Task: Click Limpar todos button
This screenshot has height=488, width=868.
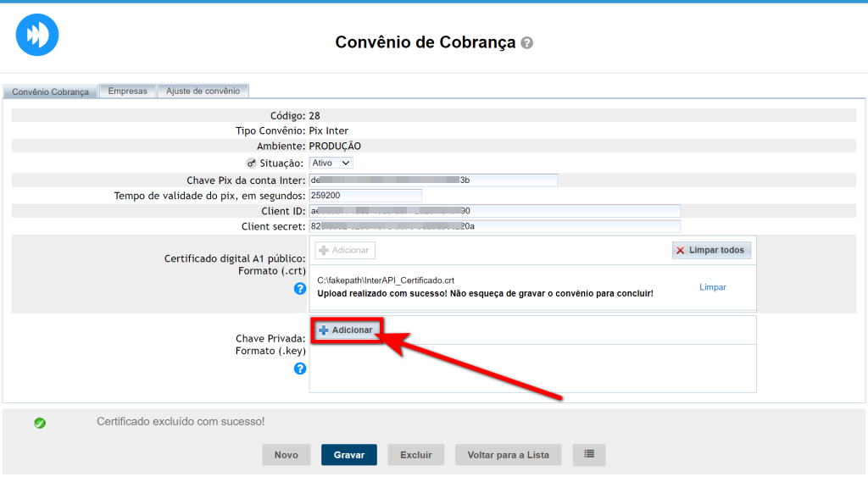Action: (x=711, y=250)
